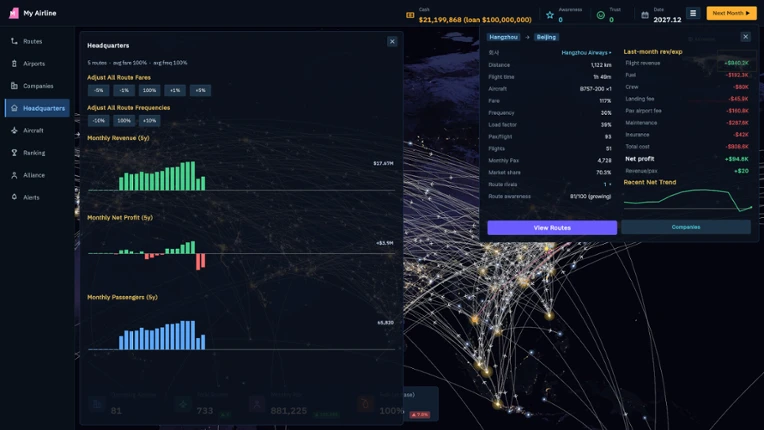Reset all route fares to 100%
Screen dimensions: 764x430
[150, 91]
